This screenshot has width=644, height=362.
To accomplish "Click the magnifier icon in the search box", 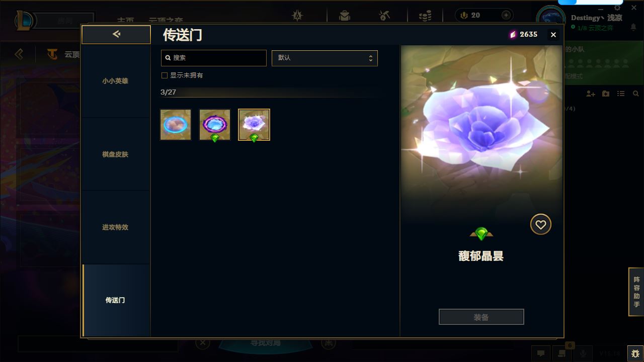I will click(168, 58).
